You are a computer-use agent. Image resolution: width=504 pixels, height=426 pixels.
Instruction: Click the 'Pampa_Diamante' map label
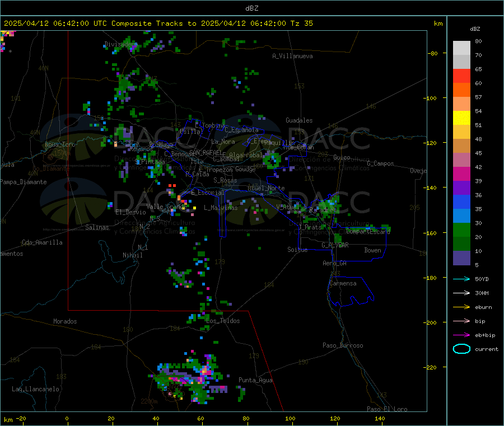[x=23, y=182]
